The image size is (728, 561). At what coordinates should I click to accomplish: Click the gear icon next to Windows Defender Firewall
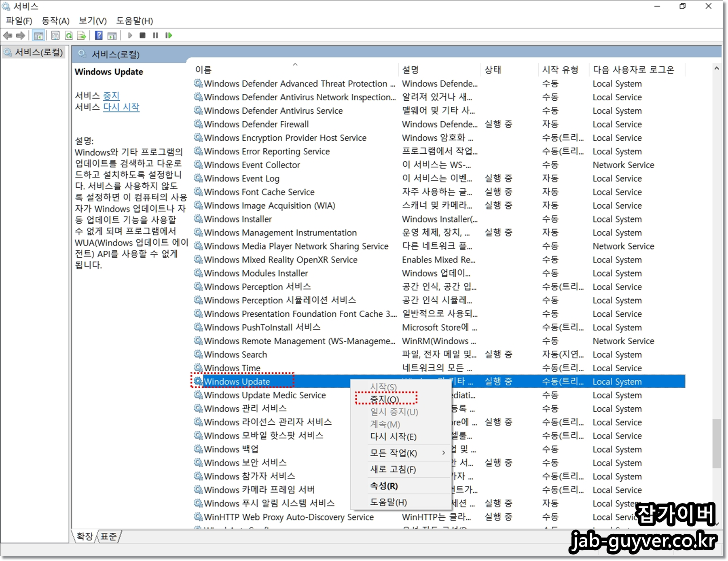coord(198,124)
